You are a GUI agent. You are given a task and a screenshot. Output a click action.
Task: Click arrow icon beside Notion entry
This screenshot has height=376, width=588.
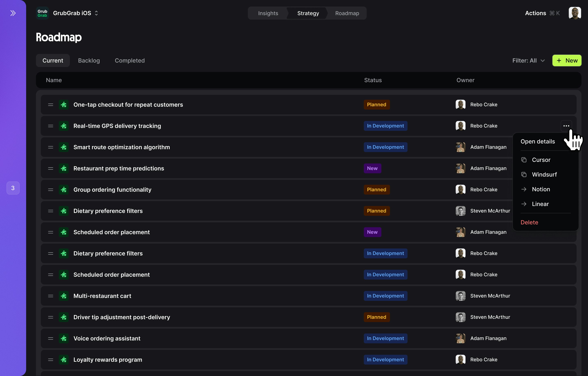tap(524, 189)
